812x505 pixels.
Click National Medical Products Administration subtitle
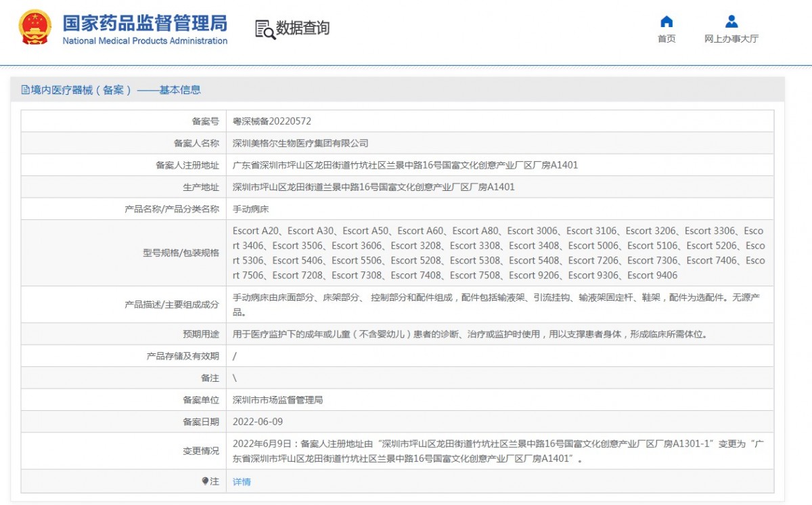pyautogui.click(x=145, y=41)
